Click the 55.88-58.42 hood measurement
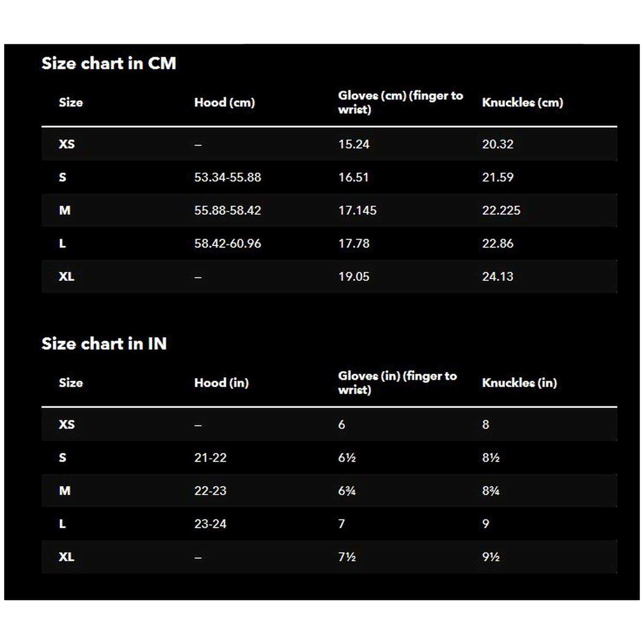 228,210
